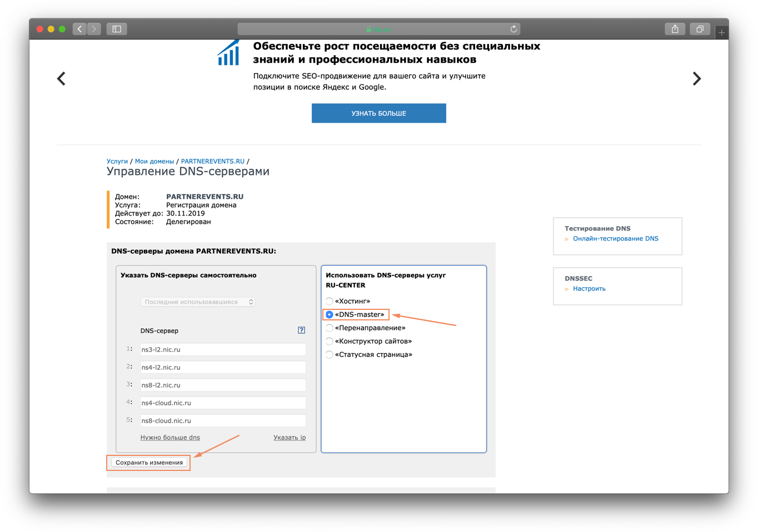Go back with Safari back arrow
758x532 pixels.
pyautogui.click(x=79, y=29)
